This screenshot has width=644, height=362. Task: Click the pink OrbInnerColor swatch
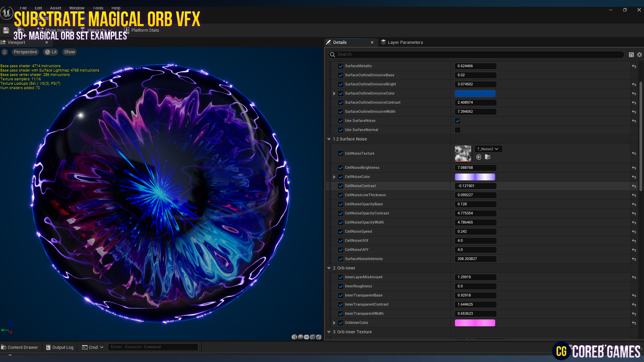pyautogui.click(x=475, y=322)
